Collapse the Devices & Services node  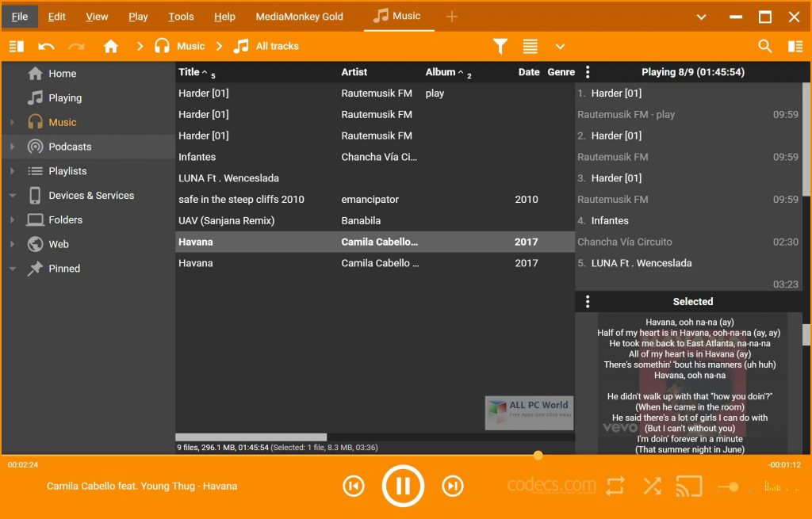13,196
